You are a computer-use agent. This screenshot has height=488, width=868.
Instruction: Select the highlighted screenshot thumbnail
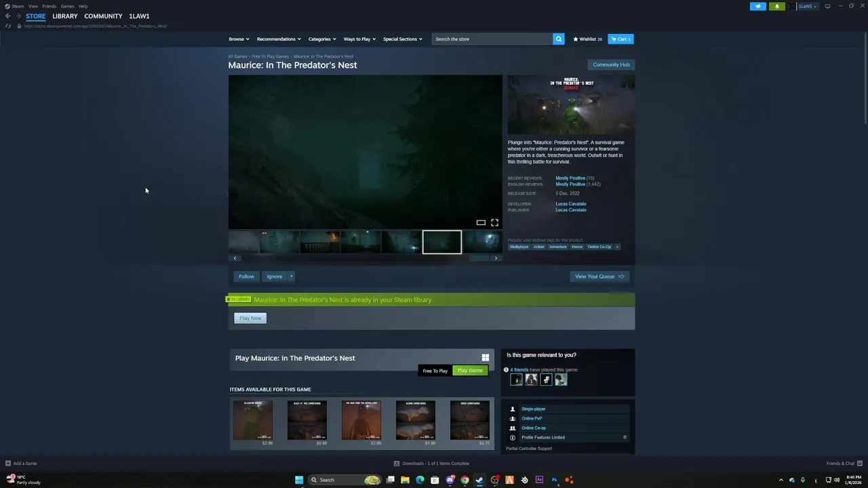442,242
